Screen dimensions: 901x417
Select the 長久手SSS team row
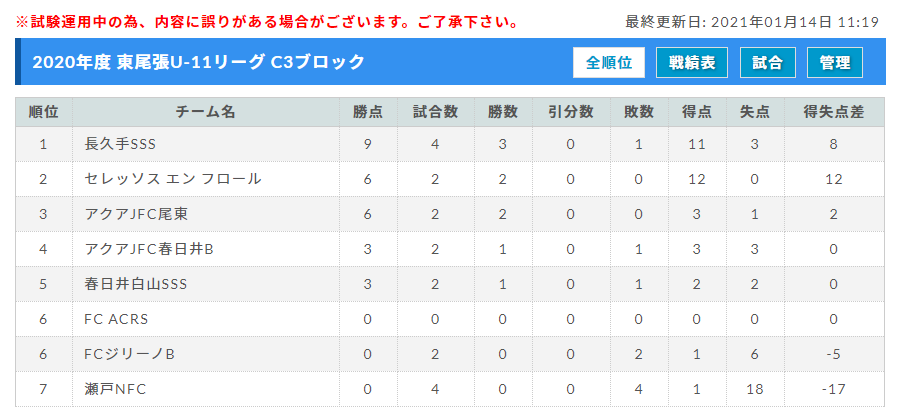click(x=450, y=144)
